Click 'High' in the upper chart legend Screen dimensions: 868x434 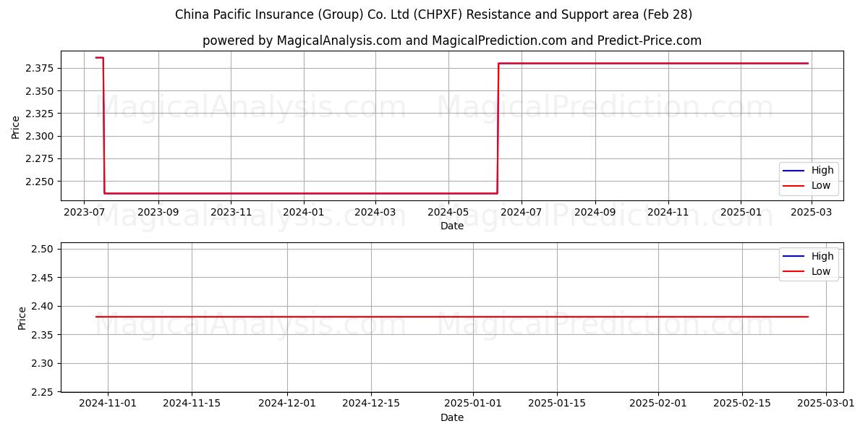click(x=822, y=171)
